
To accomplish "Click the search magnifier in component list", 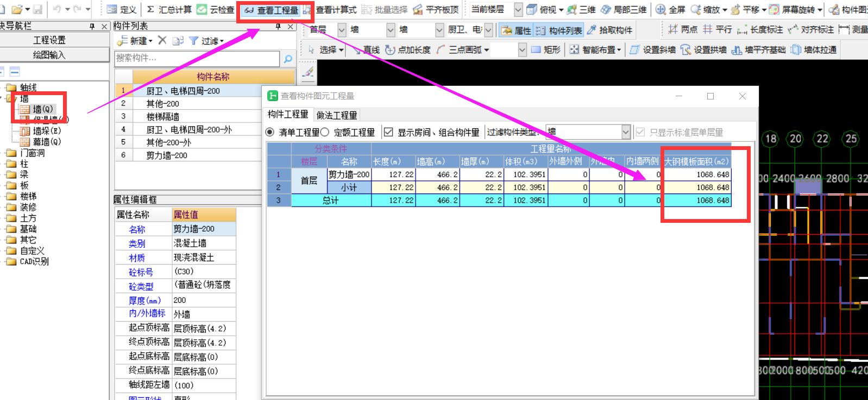I will (x=288, y=58).
